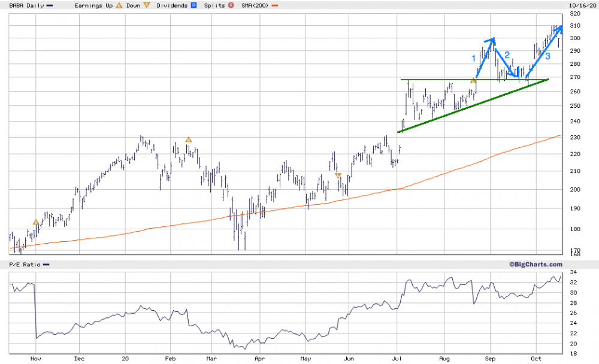Click the BABA Daily label
The height and width of the screenshot is (364, 599).
[x=26, y=6]
